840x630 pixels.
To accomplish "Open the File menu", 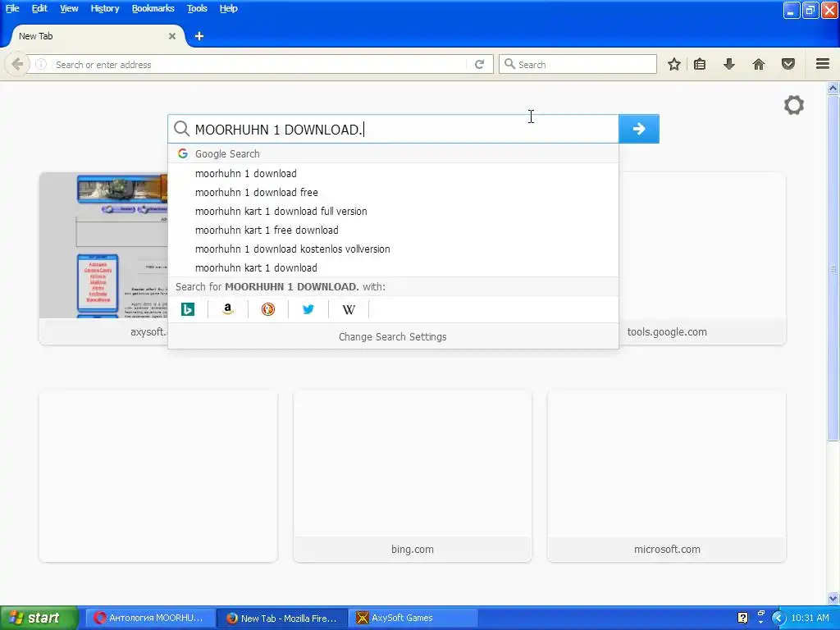I will 12,8.
